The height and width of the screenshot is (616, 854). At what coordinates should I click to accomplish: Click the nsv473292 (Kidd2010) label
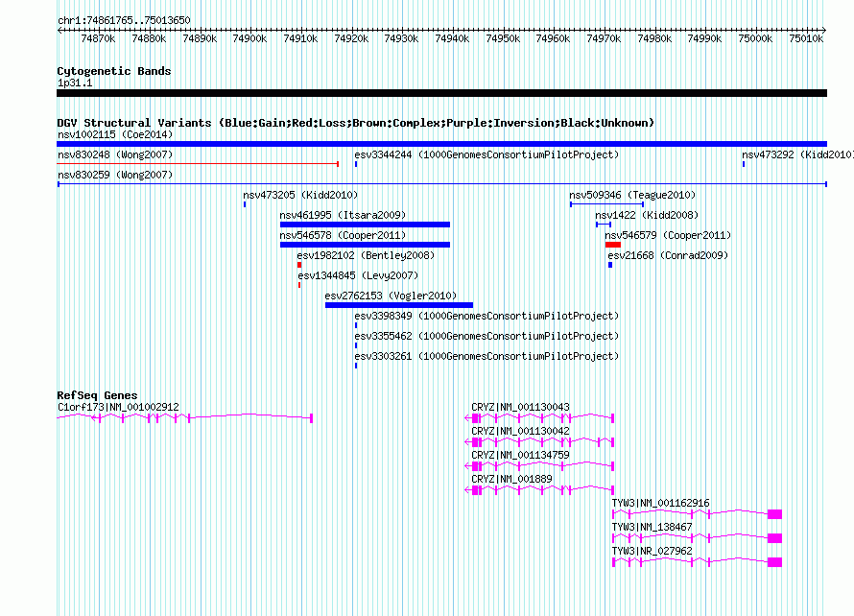click(797, 154)
